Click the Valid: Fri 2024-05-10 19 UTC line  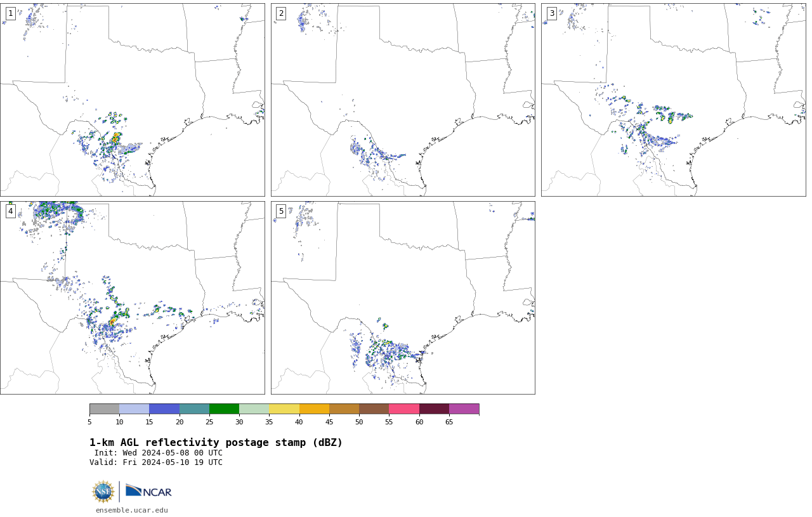click(x=156, y=462)
